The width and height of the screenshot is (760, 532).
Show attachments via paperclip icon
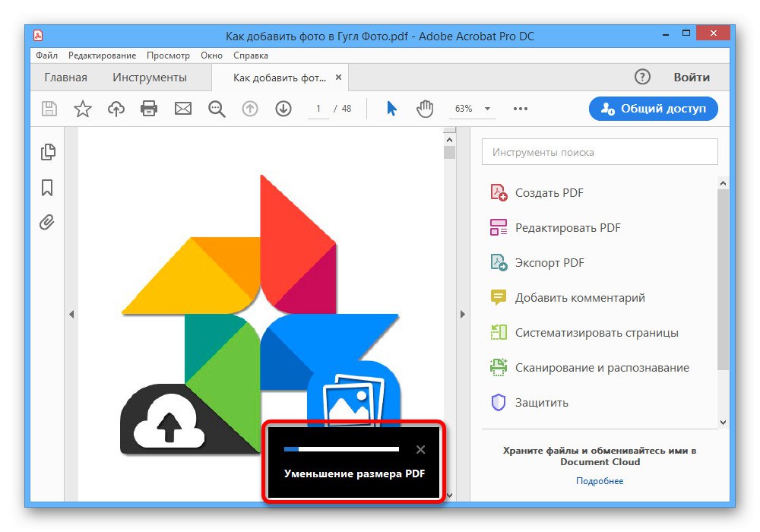tap(48, 222)
